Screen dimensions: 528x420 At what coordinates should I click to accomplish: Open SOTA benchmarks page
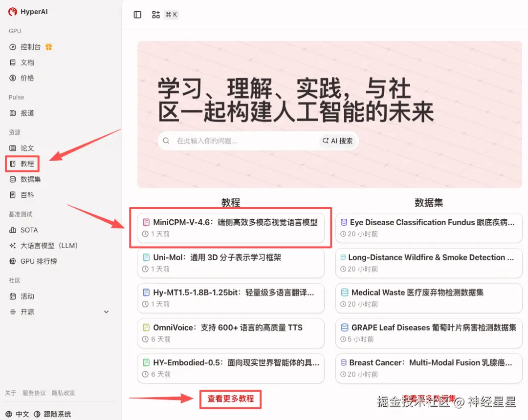point(29,230)
